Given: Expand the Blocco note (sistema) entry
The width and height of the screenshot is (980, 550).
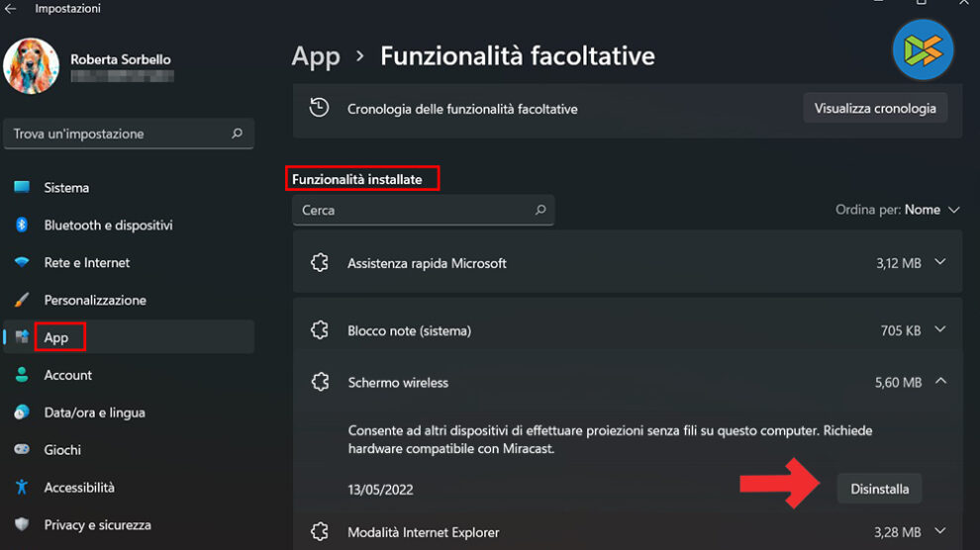Looking at the screenshot, I should [x=940, y=330].
